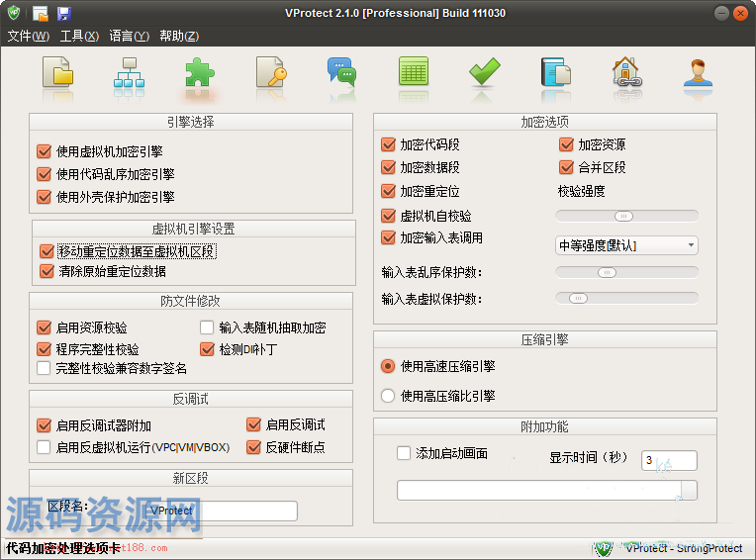Click browse button beside splash path field
Screen dimensions: 756x560
[x=690, y=490]
